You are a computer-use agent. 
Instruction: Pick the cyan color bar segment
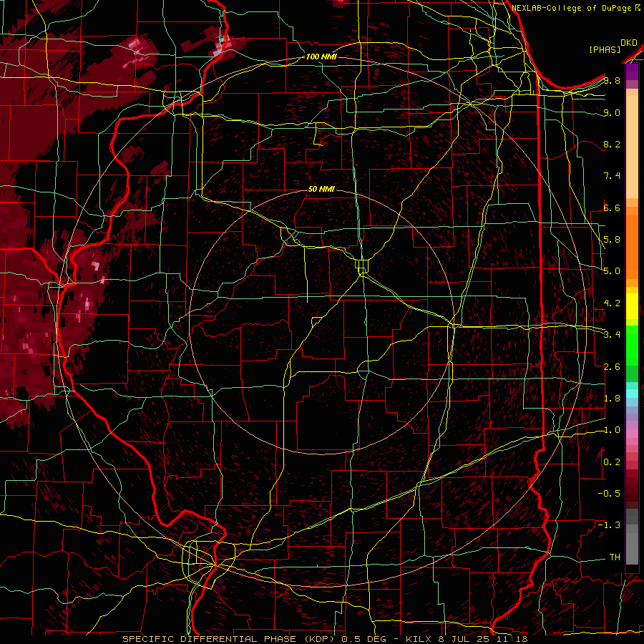(x=632, y=393)
